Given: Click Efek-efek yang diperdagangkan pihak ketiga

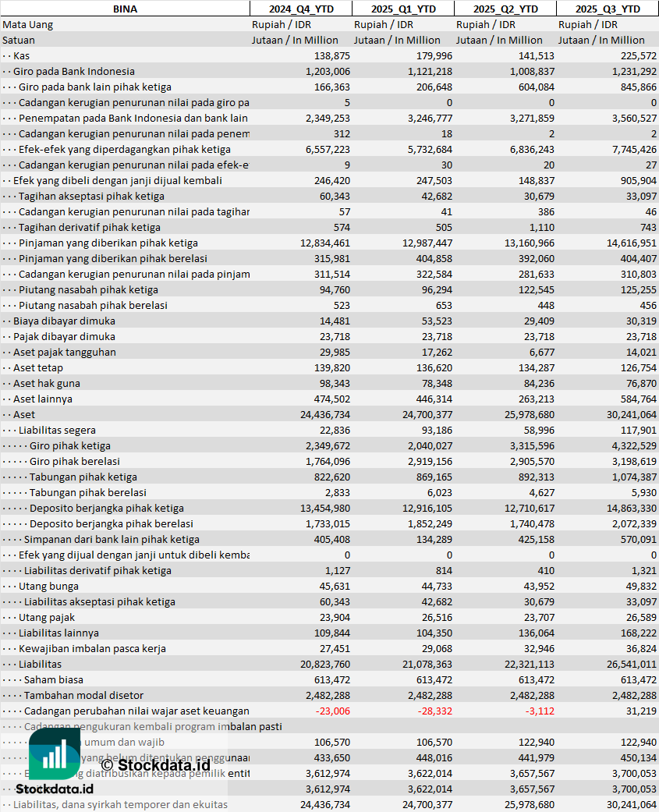Looking at the screenshot, I should click(125, 150).
